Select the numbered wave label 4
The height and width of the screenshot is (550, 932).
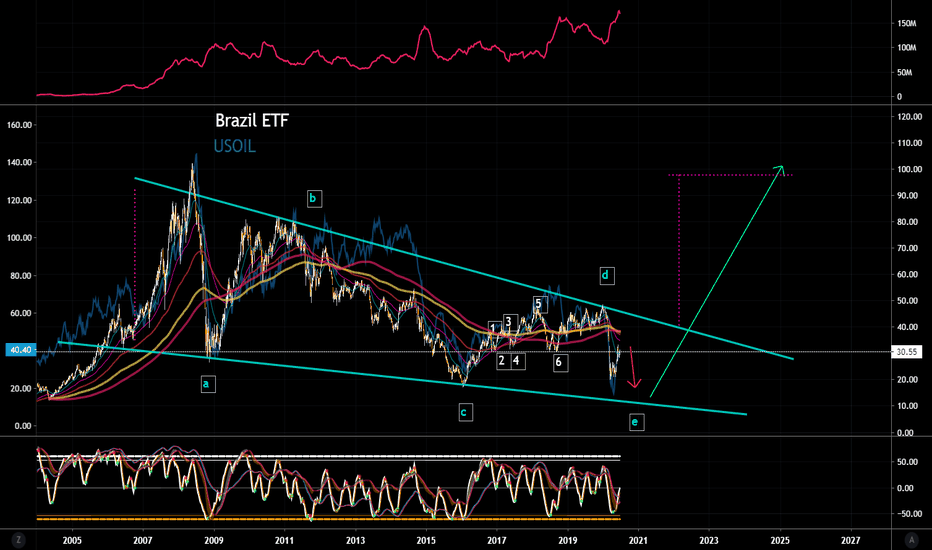[x=517, y=360]
